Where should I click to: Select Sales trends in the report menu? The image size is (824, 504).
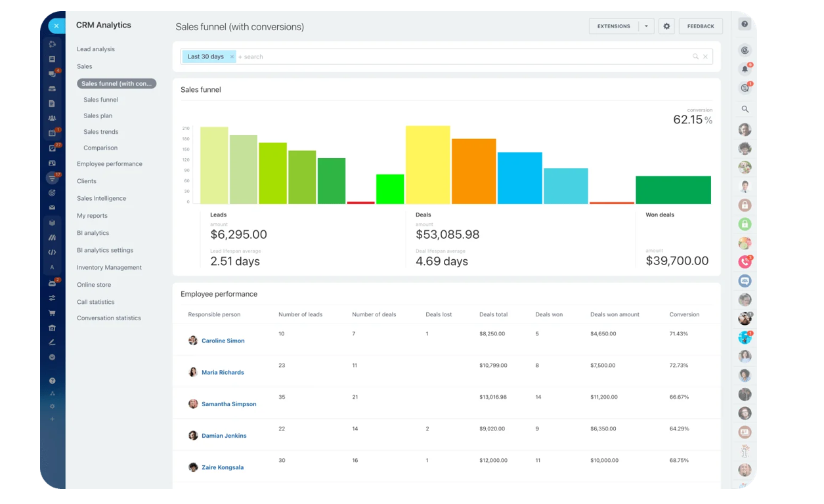pos(100,131)
